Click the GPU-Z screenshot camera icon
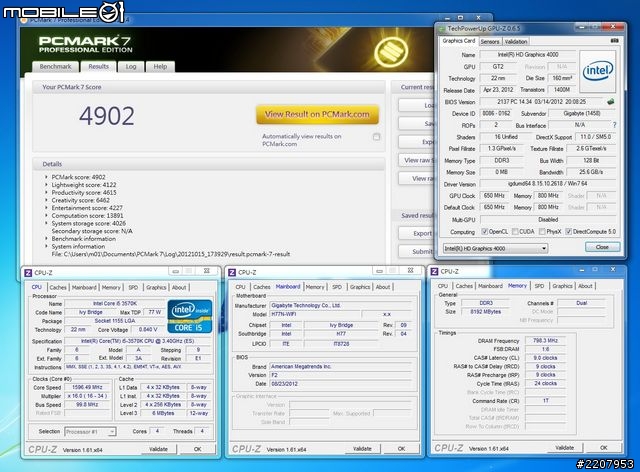The height and width of the screenshot is (472, 640). point(614,41)
